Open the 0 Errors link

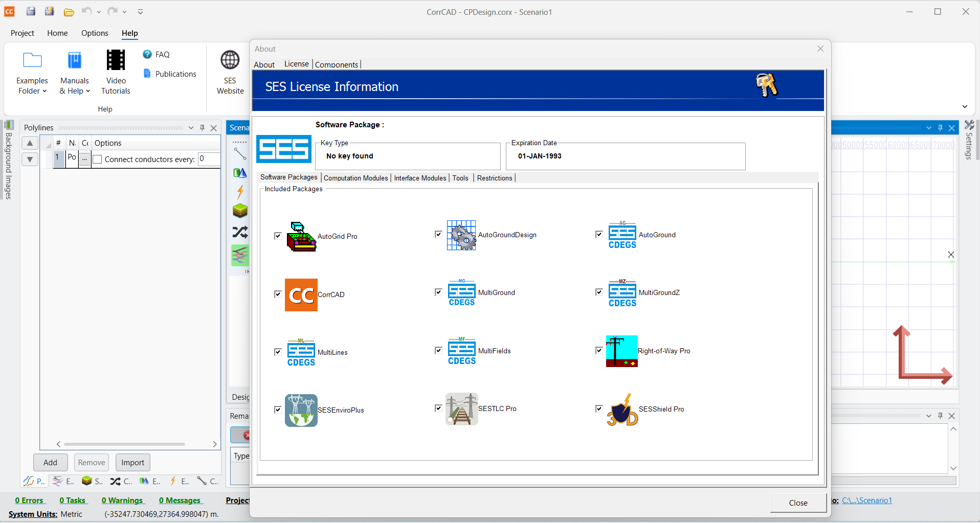tap(29, 501)
